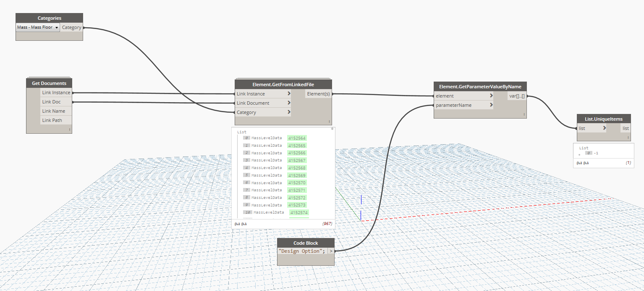Click Link Path output port on Get Documents

pos(56,120)
